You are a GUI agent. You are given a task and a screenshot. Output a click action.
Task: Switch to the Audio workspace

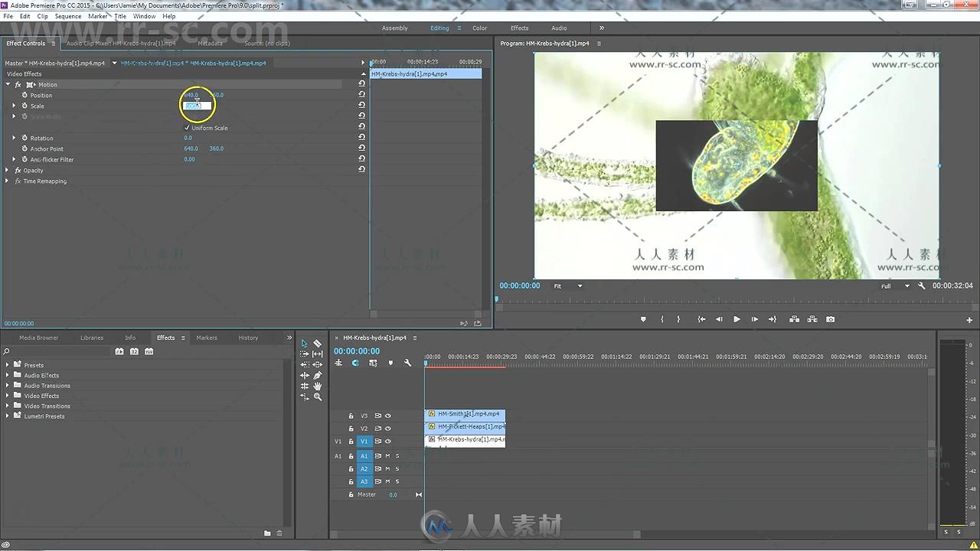click(x=559, y=28)
